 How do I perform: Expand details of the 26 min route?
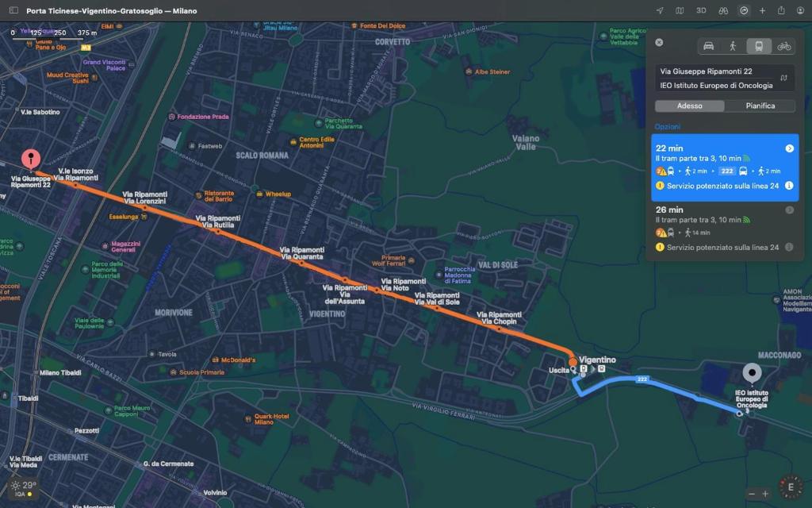(789, 210)
